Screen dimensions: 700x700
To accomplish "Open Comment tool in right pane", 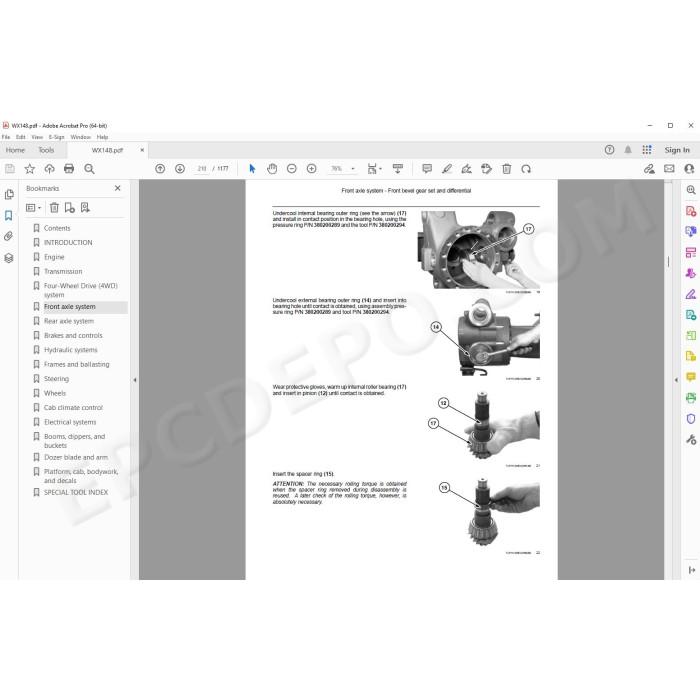I will pyautogui.click(x=691, y=377).
